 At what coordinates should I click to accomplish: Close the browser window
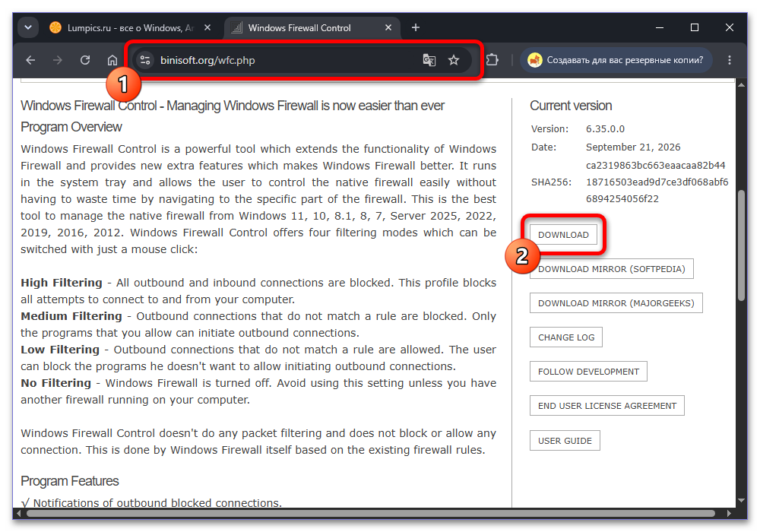[730, 27]
